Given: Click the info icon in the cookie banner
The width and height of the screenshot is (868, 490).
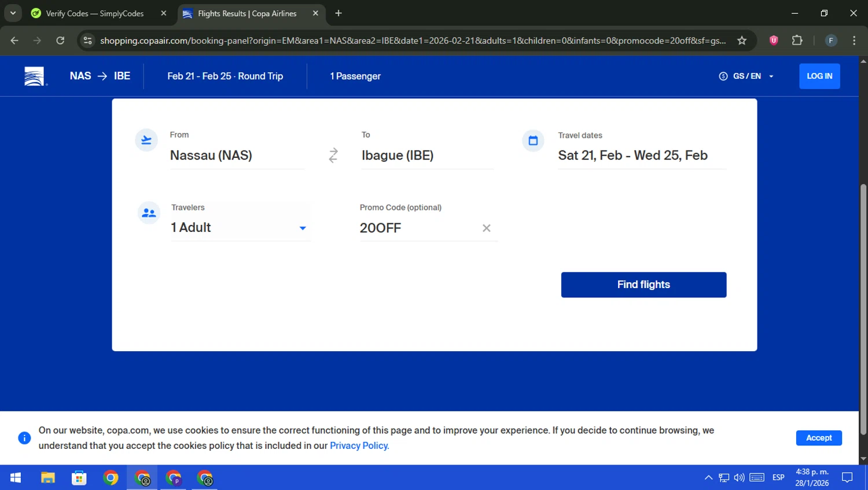Looking at the screenshot, I should (x=24, y=438).
